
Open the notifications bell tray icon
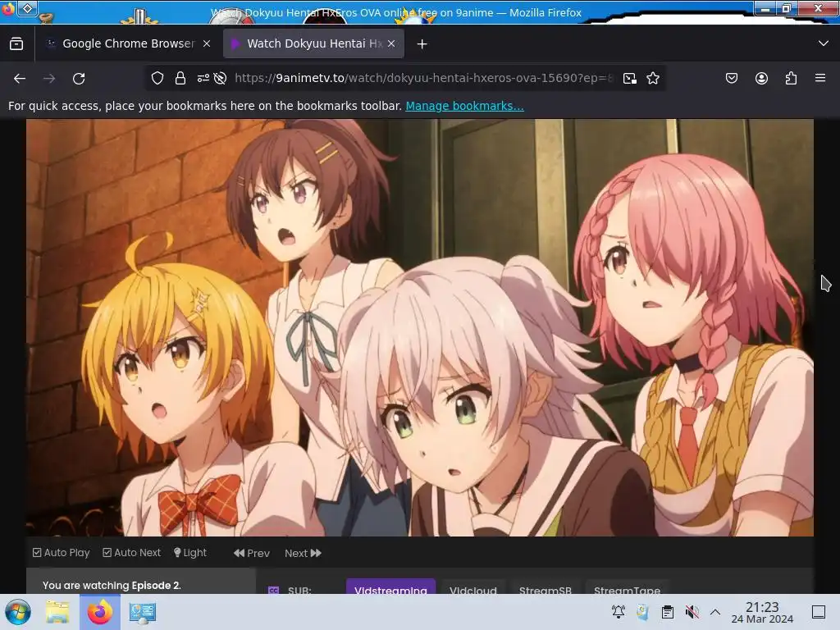(619, 611)
